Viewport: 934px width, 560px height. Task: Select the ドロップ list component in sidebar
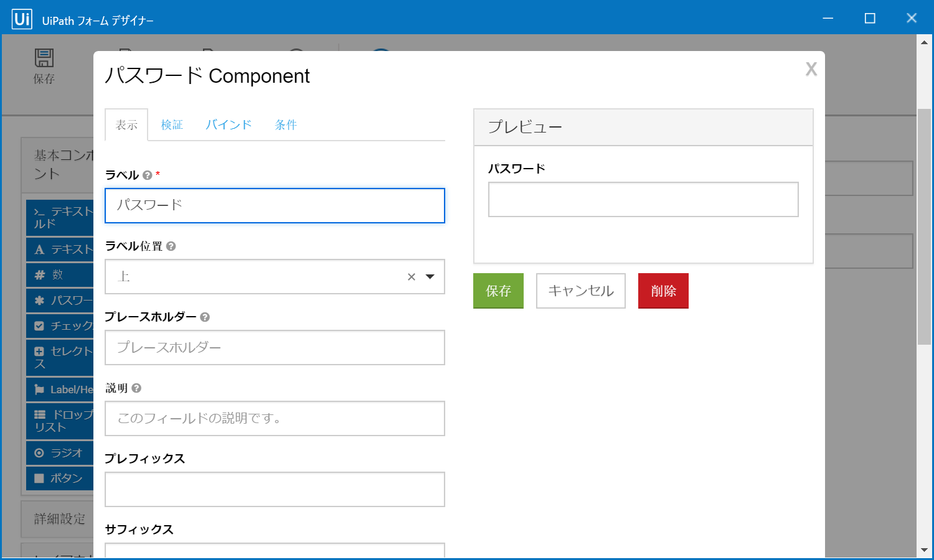coord(60,421)
